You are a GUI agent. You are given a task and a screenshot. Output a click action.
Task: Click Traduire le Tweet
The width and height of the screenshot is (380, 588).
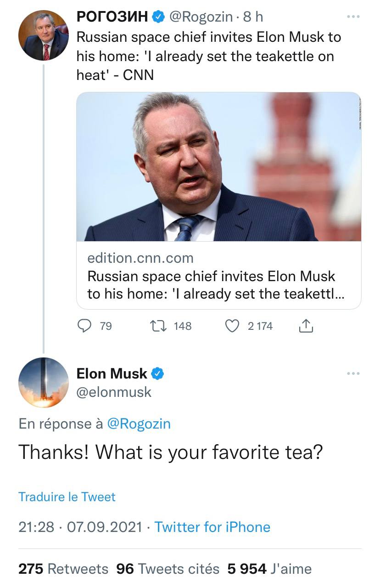[x=67, y=497]
